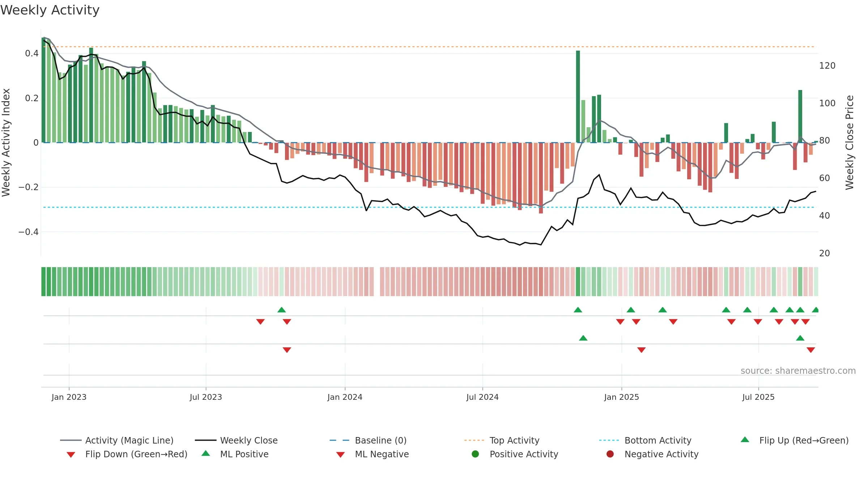Click the Jul 2024 x-axis label
868x488 pixels.
pyautogui.click(x=482, y=397)
